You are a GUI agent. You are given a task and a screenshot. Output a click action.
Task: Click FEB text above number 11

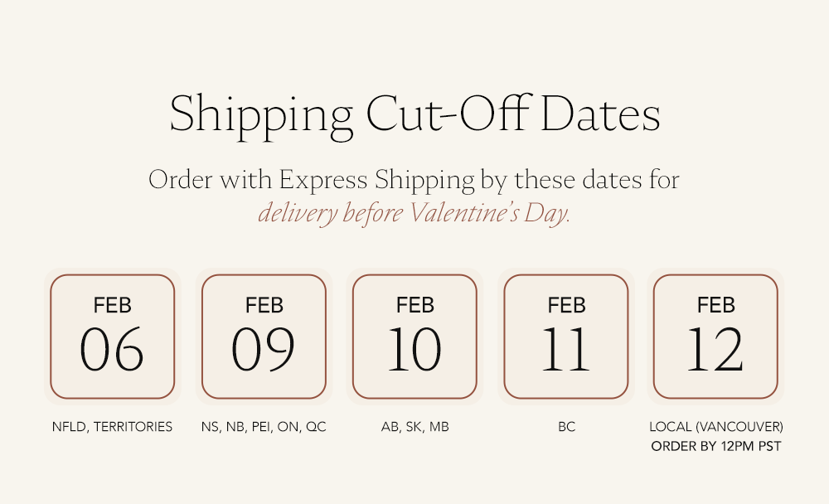click(566, 305)
